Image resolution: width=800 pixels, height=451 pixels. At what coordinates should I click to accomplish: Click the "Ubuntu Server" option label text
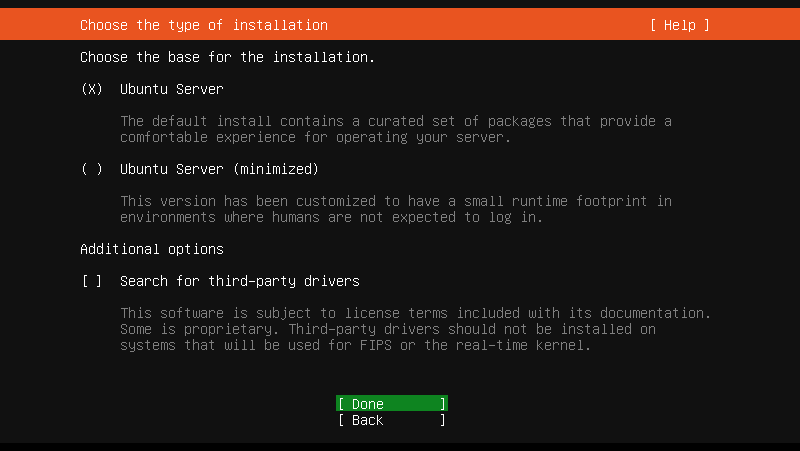[171, 89]
